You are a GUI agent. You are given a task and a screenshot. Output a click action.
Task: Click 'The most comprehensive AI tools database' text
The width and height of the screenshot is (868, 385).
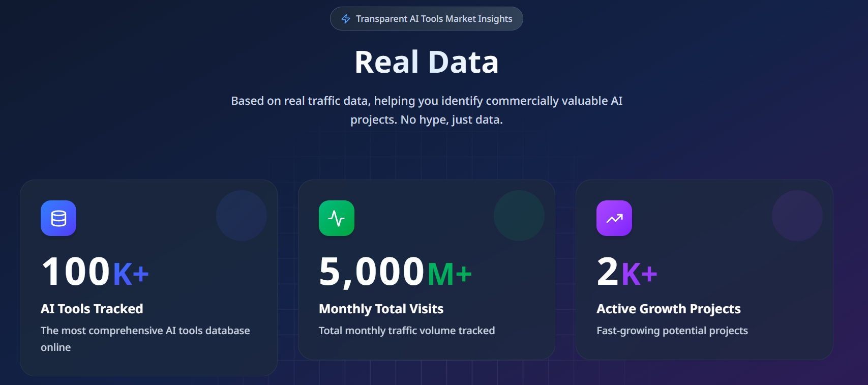[145, 339]
